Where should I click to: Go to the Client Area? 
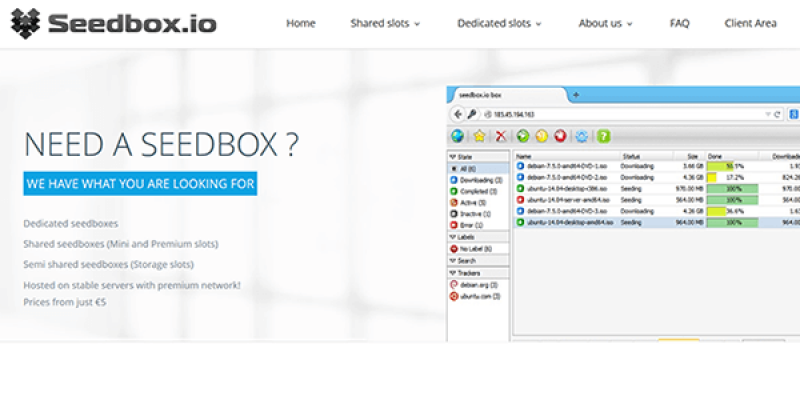pos(750,23)
